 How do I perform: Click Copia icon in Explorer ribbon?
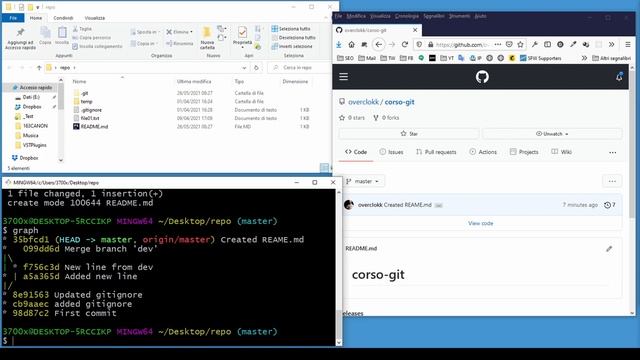[45, 33]
